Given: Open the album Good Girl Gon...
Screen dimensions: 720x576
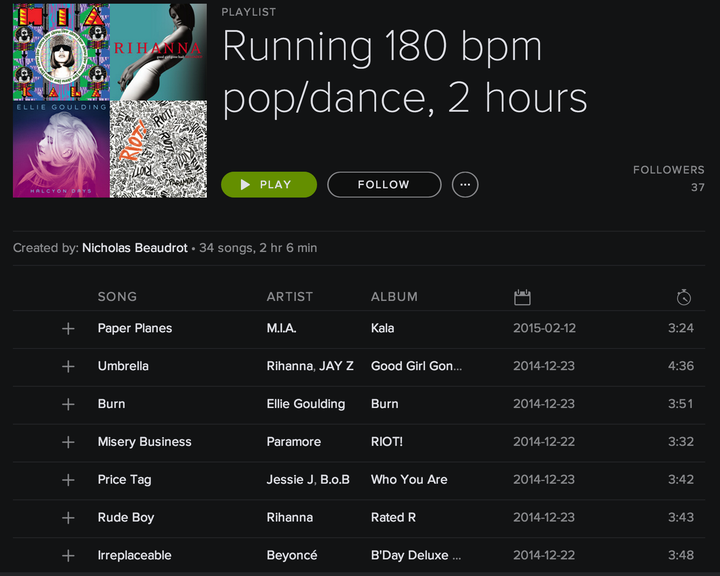Looking at the screenshot, I should pyautogui.click(x=416, y=366).
